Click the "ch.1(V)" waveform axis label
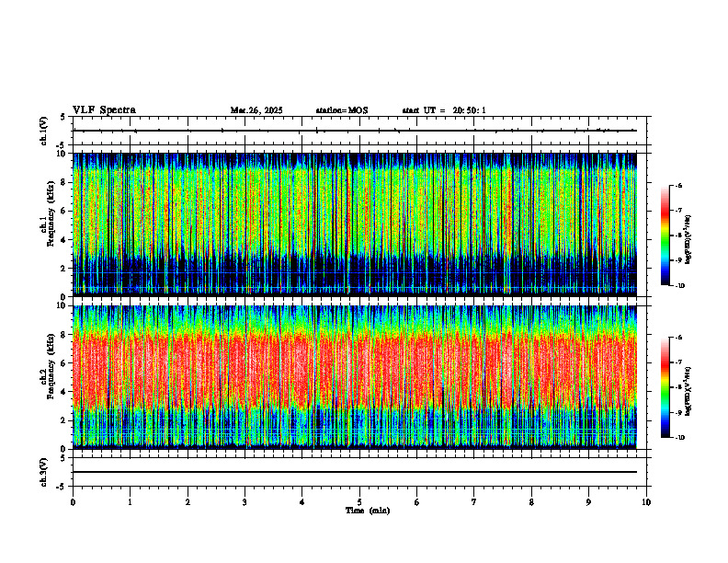The width and height of the screenshot is (728, 563). [44, 131]
